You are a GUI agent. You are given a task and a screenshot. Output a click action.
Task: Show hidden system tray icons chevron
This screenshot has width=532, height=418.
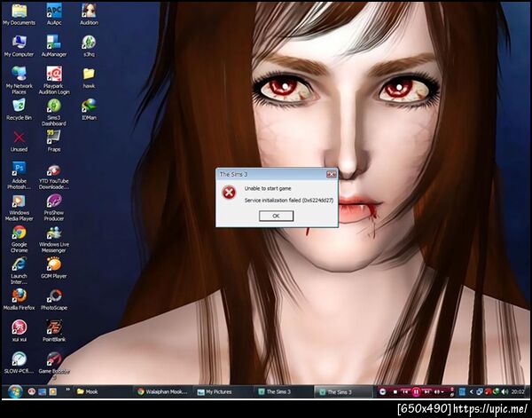[472, 392]
